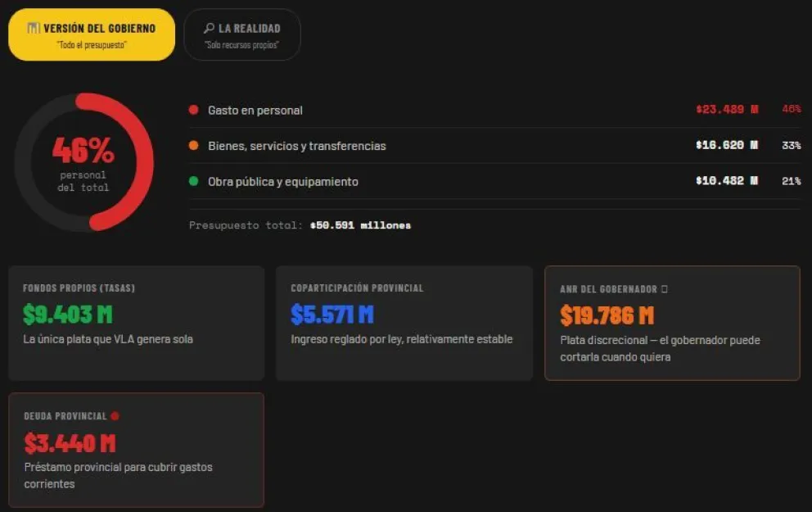Click the red dot next to Deuda Provincial

115,416
